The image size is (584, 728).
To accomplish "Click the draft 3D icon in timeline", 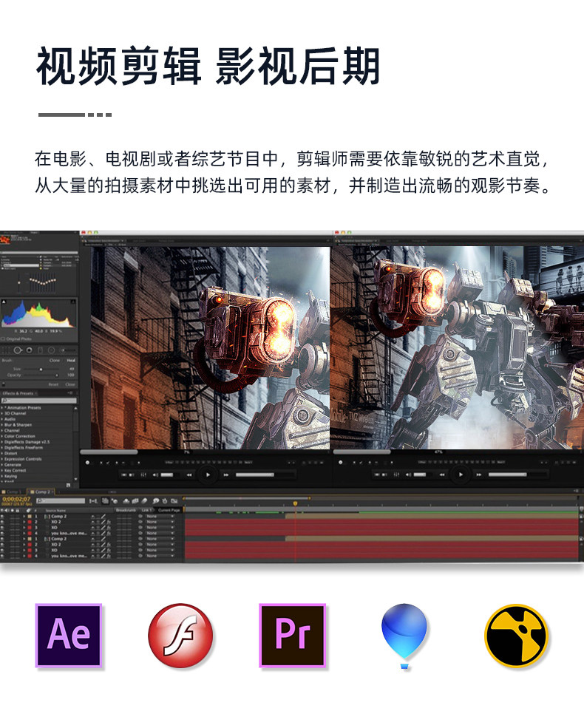I will [x=114, y=501].
